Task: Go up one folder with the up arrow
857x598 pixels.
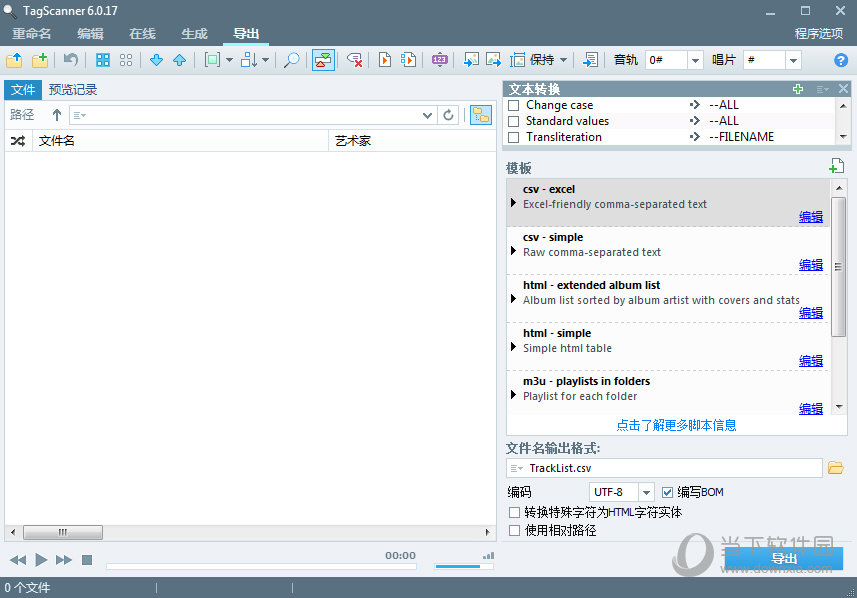Action: (57, 115)
